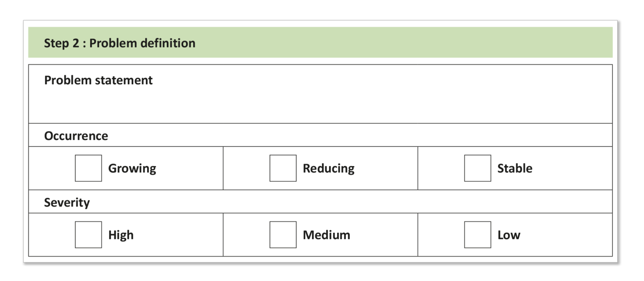The height and width of the screenshot is (281, 644).
Task: Tick the Medium severity checkbox
Action: click(283, 234)
